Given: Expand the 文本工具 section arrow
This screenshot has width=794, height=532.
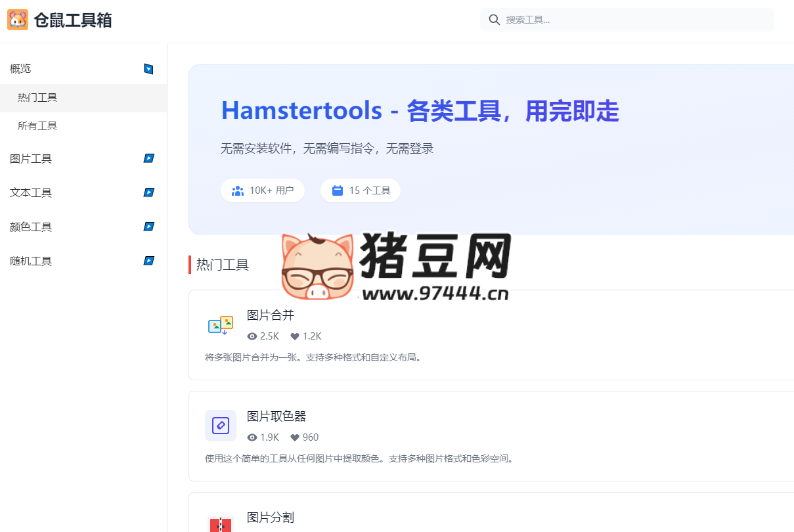Looking at the screenshot, I should 148,192.
